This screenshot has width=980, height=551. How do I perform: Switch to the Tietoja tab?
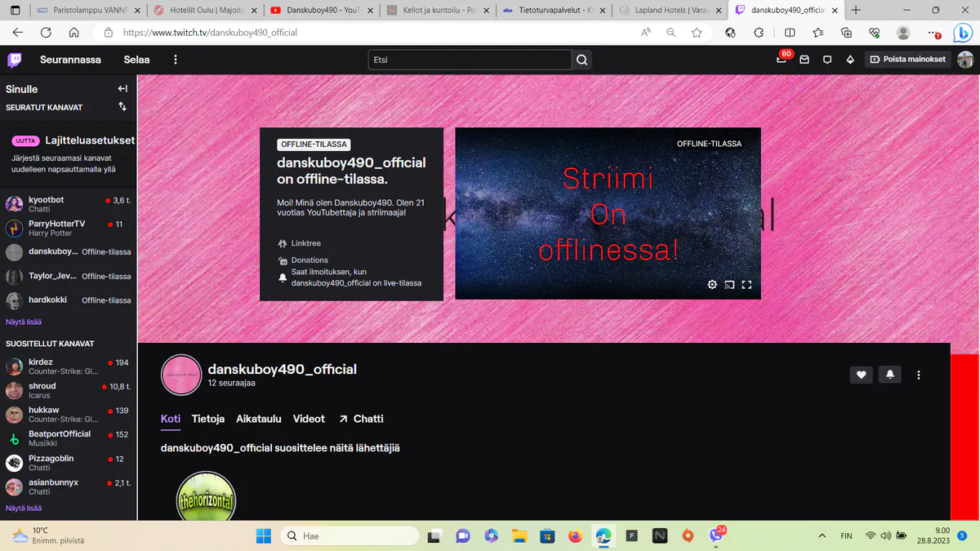[208, 419]
